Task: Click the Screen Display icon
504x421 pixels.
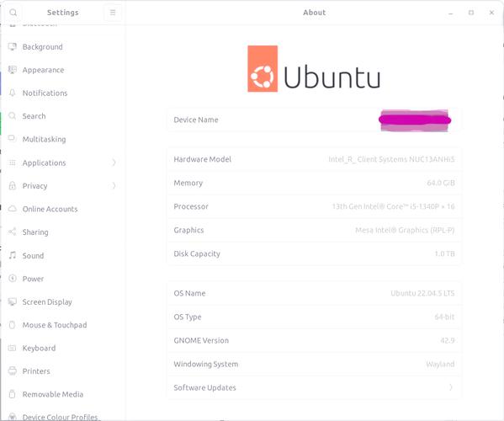Action: pos(13,301)
